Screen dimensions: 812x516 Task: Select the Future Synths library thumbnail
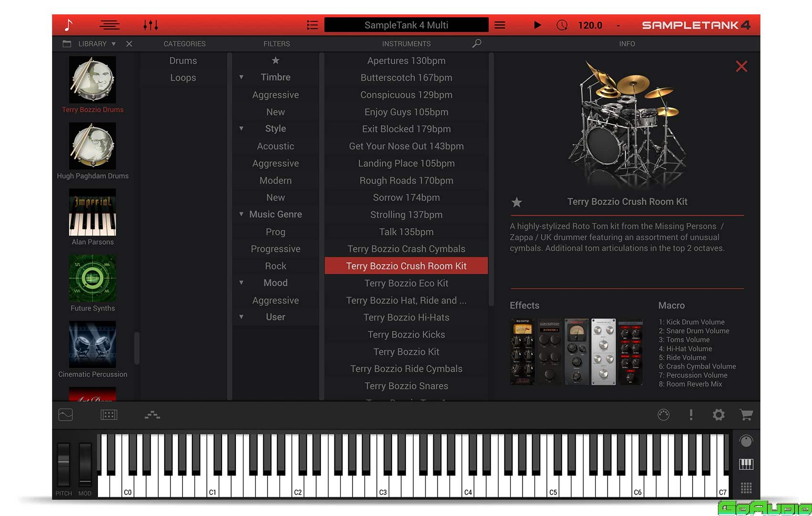[93, 278]
